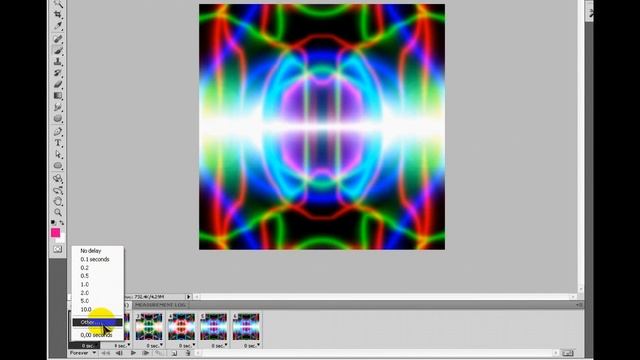Open the document status bar arrow menu

[189, 297]
